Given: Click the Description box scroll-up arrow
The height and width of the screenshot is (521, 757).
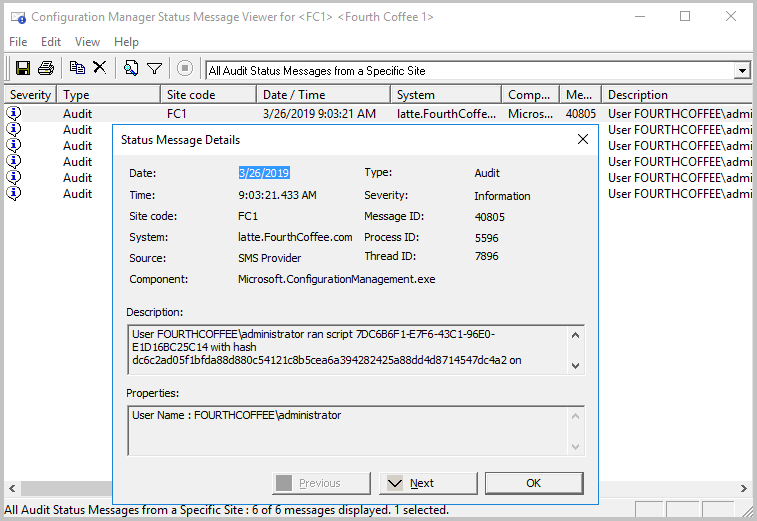Looking at the screenshot, I should click(x=575, y=335).
